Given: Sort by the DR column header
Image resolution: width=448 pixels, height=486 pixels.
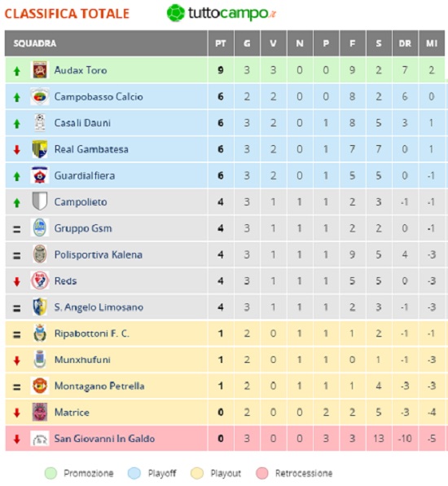Looking at the screenshot, I should coord(405,43).
